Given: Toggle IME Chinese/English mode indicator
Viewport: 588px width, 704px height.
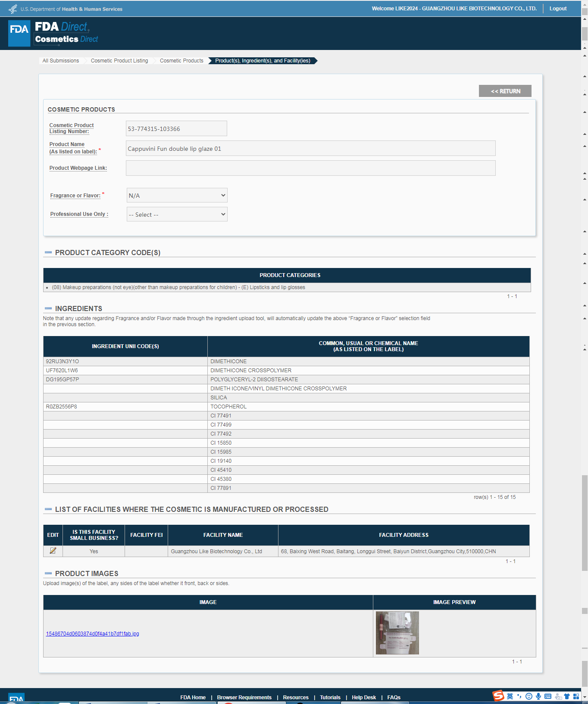Looking at the screenshot, I should pos(510,696).
